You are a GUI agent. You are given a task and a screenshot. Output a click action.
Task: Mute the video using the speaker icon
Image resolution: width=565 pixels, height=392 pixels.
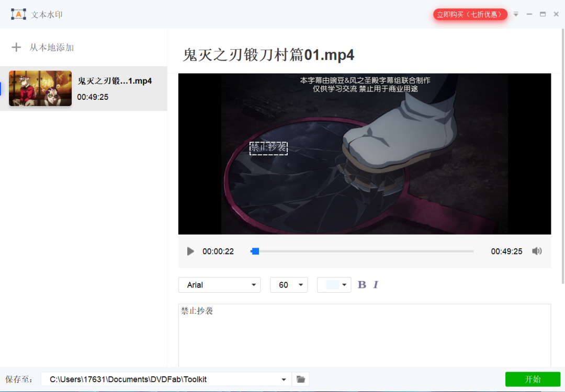(x=537, y=251)
